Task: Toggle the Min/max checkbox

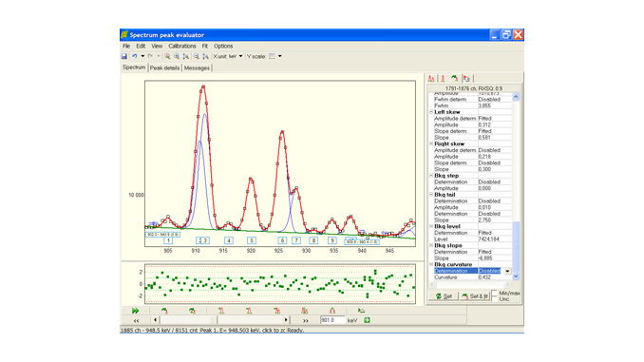Action: (x=495, y=293)
